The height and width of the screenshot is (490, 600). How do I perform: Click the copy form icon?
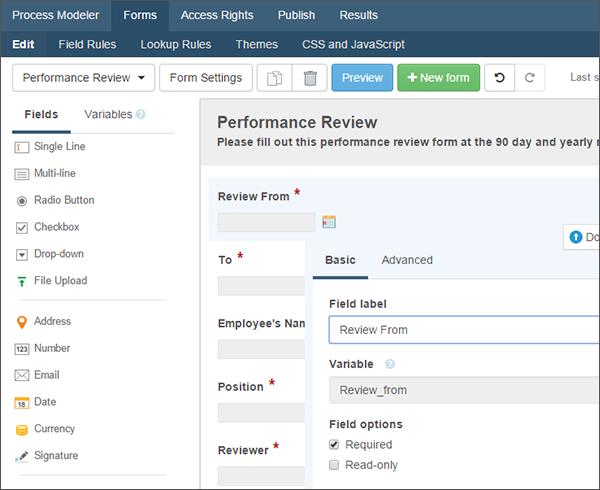click(274, 78)
